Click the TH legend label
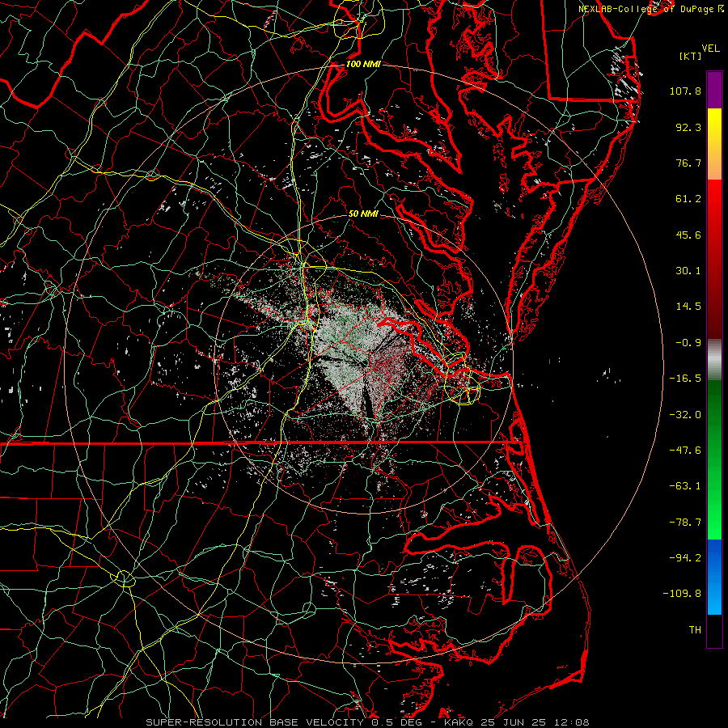The height and width of the screenshot is (728, 728). click(x=695, y=630)
